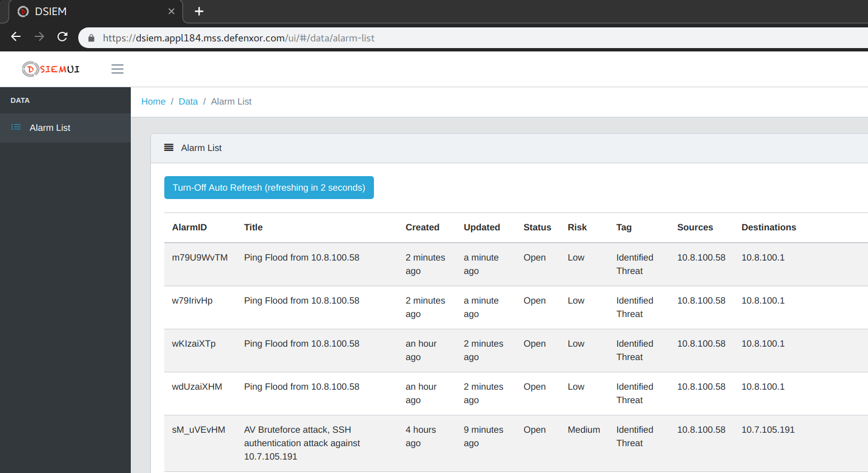
Task: Click the list icon beside Alarm List sidebar item
Action: click(16, 127)
